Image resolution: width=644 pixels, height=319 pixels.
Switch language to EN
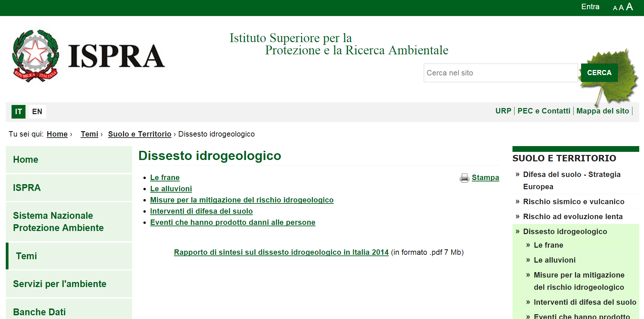(37, 111)
